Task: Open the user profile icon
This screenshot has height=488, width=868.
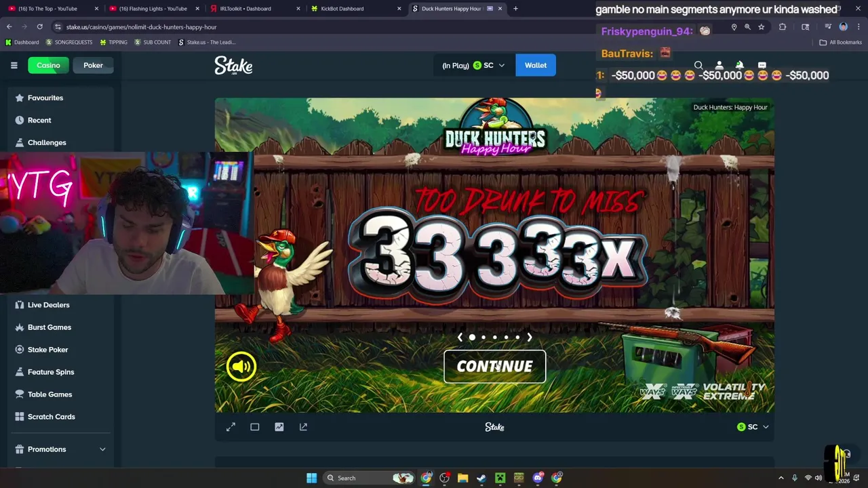Action: point(719,66)
